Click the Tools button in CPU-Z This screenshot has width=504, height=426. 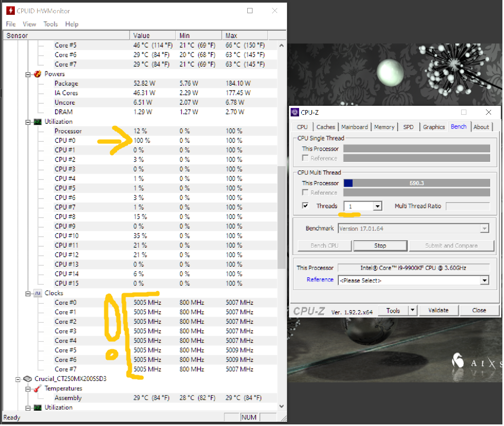pos(393,311)
